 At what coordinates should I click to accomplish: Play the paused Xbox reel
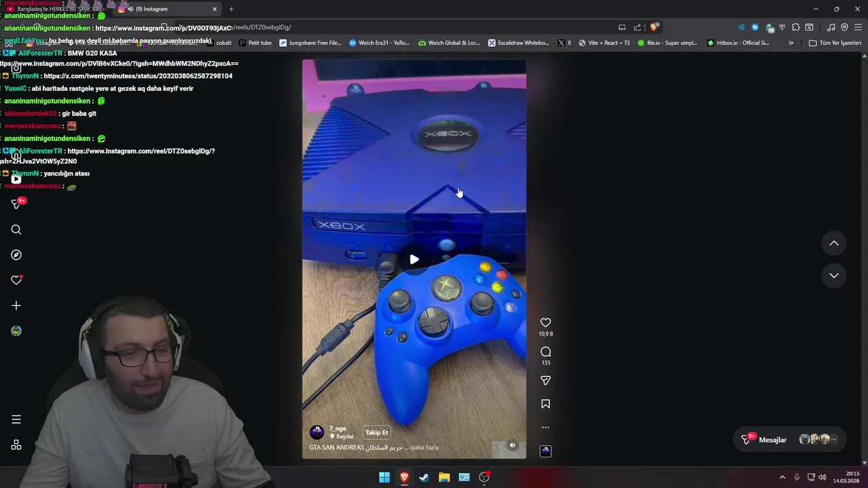pyautogui.click(x=414, y=259)
